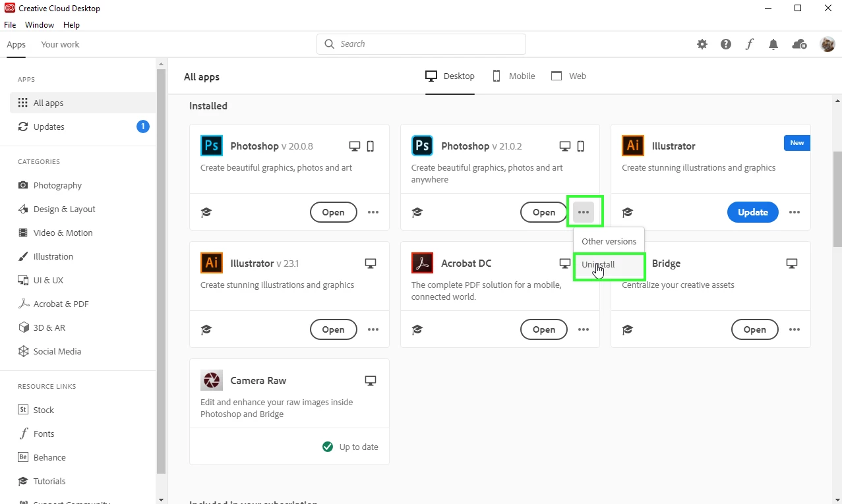Update the new Illustrator app

coord(753,212)
